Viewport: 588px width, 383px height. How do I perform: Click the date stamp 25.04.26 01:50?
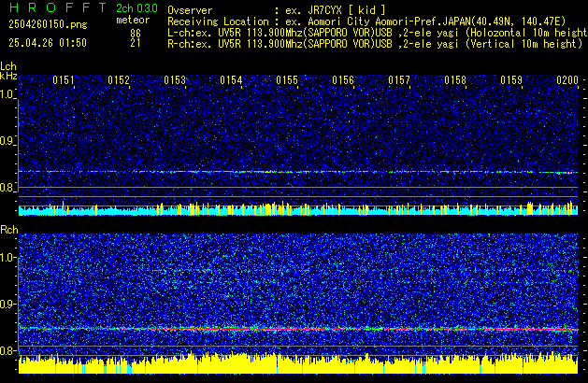pyautogui.click(x=48, y=43)
